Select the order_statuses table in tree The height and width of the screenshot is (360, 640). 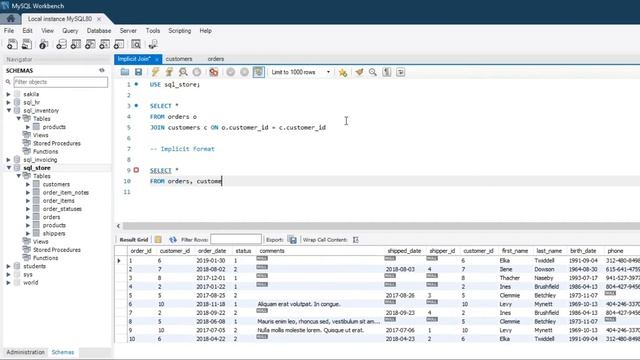click(62, 209)
